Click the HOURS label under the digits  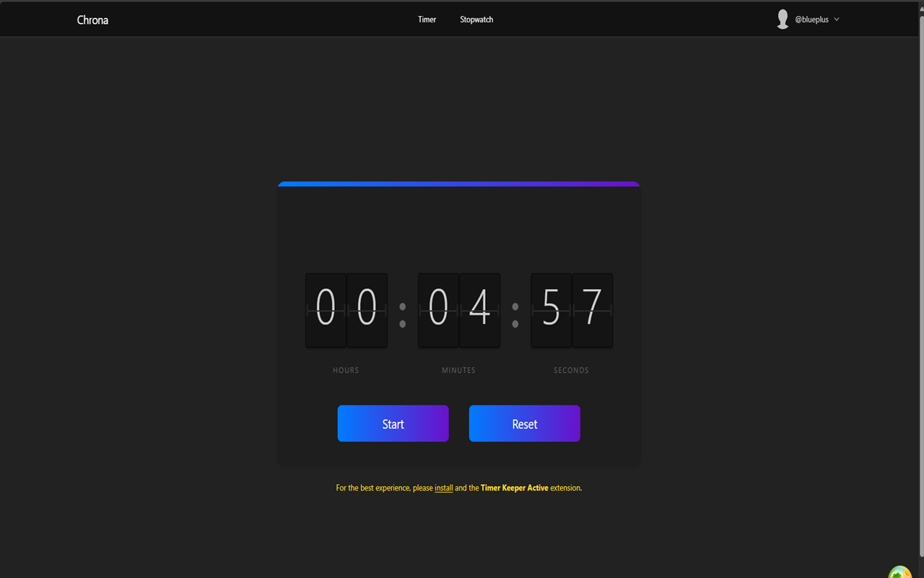(346, 370)
